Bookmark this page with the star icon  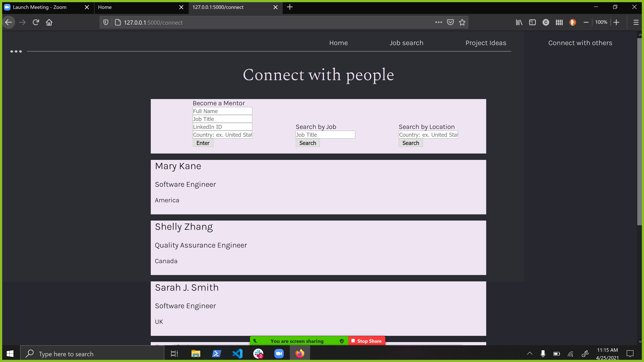point(462,22)
